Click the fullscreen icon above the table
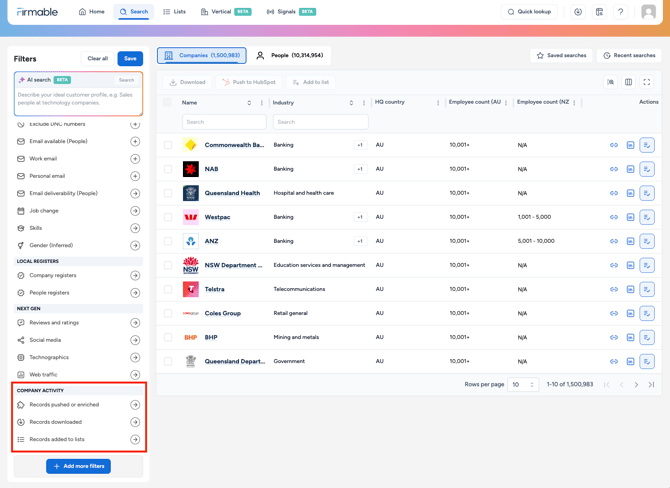This screenshot has width=670, height=488. pos(647,82)
